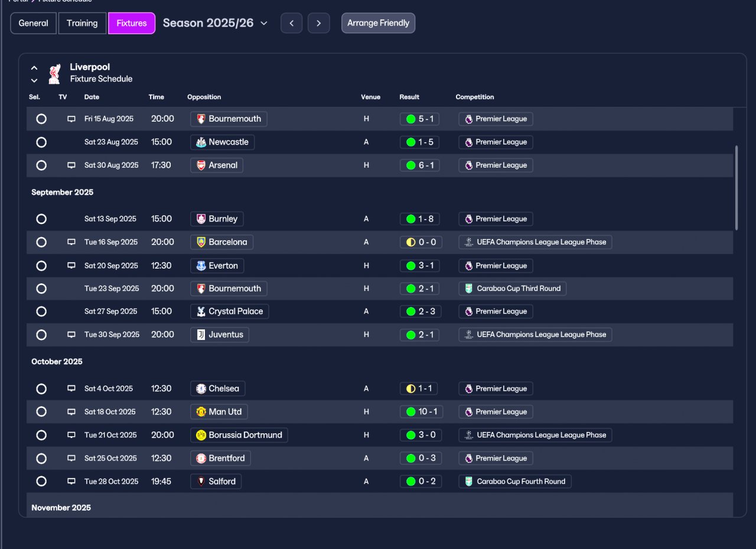756x549 pixels.
Task: Click the Barcelona club badge
Action: (x=201, y=242)
